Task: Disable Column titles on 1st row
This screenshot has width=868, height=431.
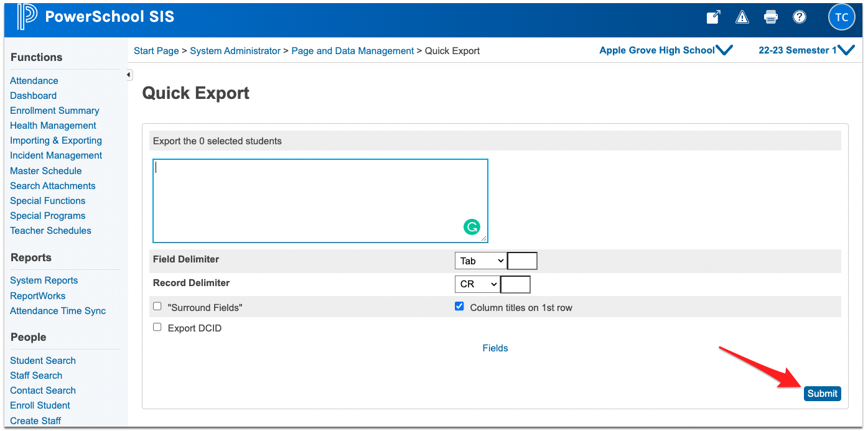Action: (459, 306)
